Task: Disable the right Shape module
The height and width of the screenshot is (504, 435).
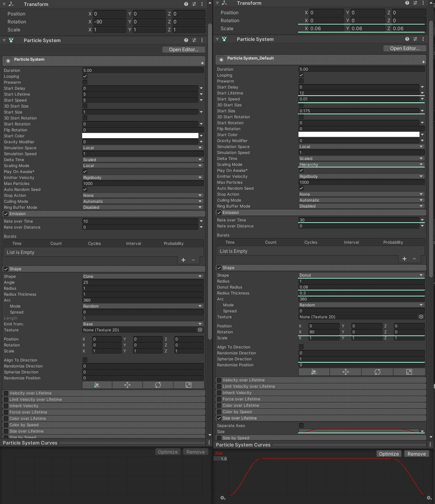Action: point(219,267)
